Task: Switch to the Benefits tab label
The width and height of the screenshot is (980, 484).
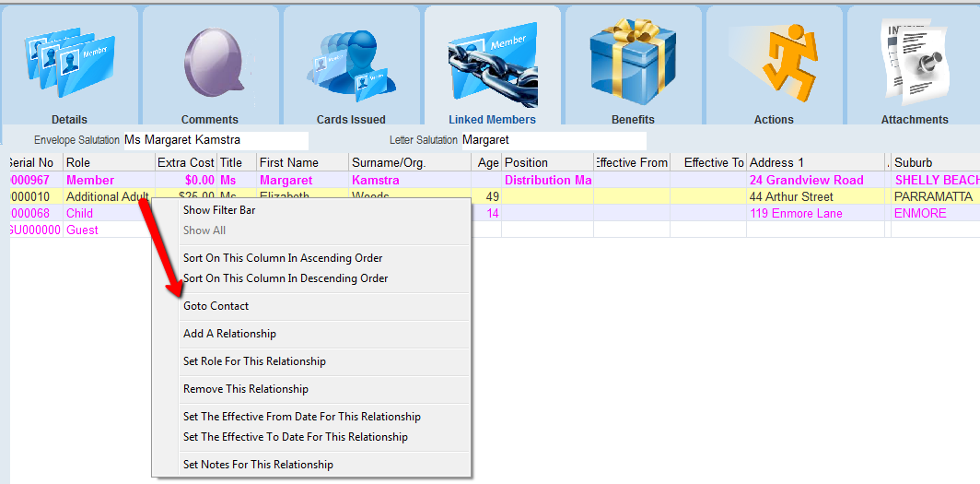Action: click(x=633, y=120)
